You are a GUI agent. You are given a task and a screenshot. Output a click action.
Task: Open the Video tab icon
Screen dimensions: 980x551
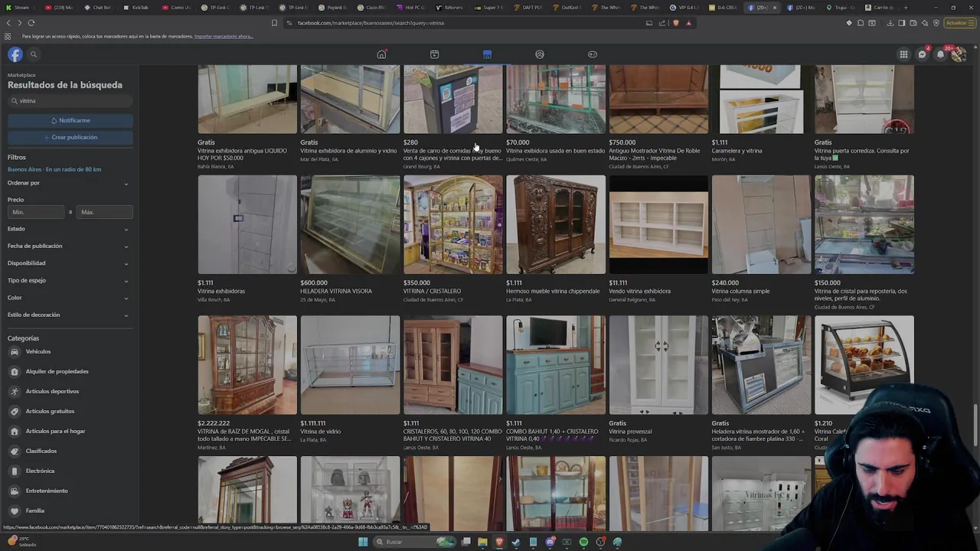point(434,54)
